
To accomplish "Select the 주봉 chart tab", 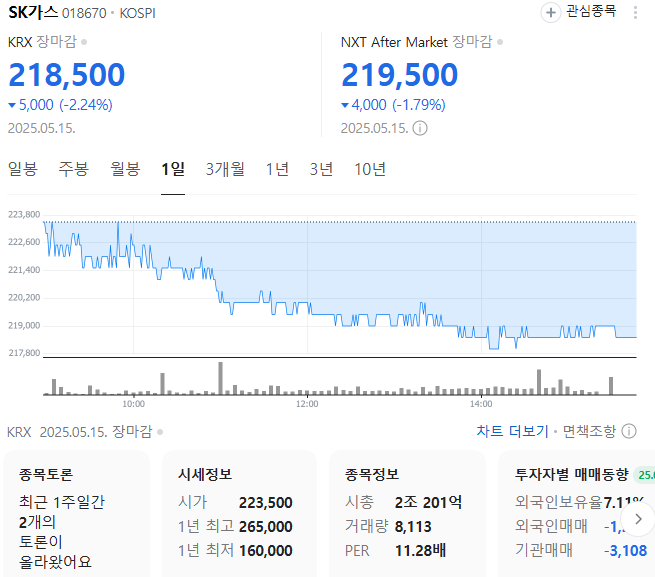I will pos(74,169).
